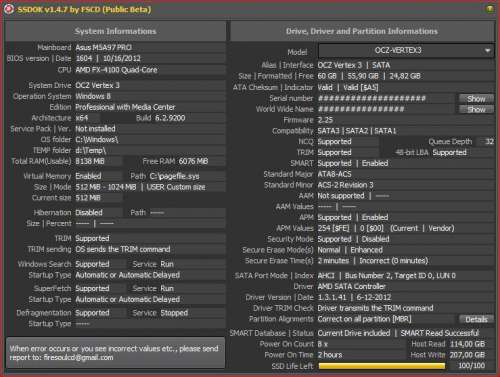Select Driver Version 1.3.1.41
The width and height of the screenshot is (500, 377).
[x=332, y=297]
